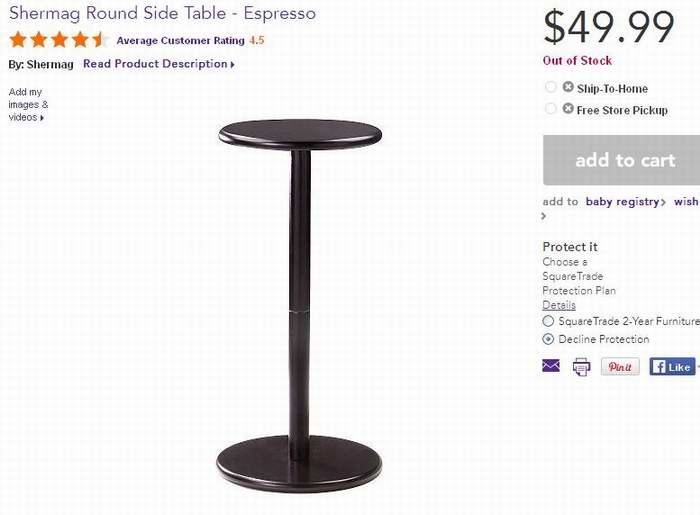
Task: Open the SquareTrade Details link
Action: (x=559, y=305)
